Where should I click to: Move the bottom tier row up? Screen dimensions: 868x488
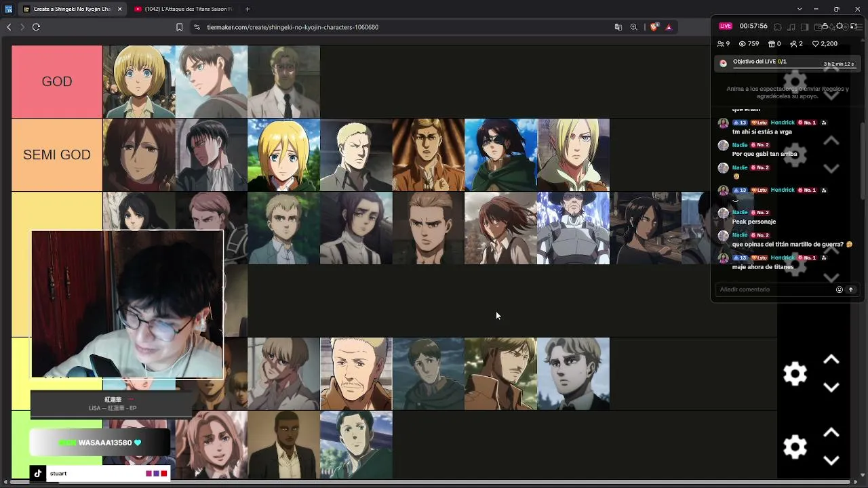coord(831,433)
